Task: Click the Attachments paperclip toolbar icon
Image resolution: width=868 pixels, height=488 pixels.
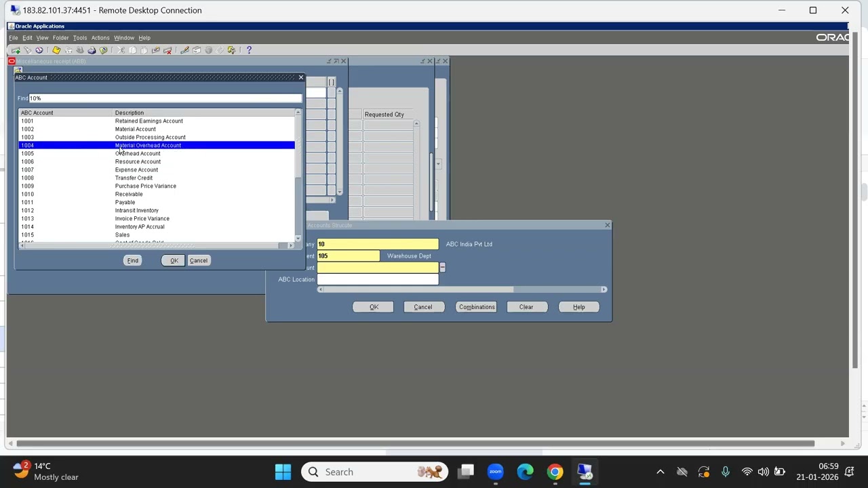Action: (x=220, y=50)
